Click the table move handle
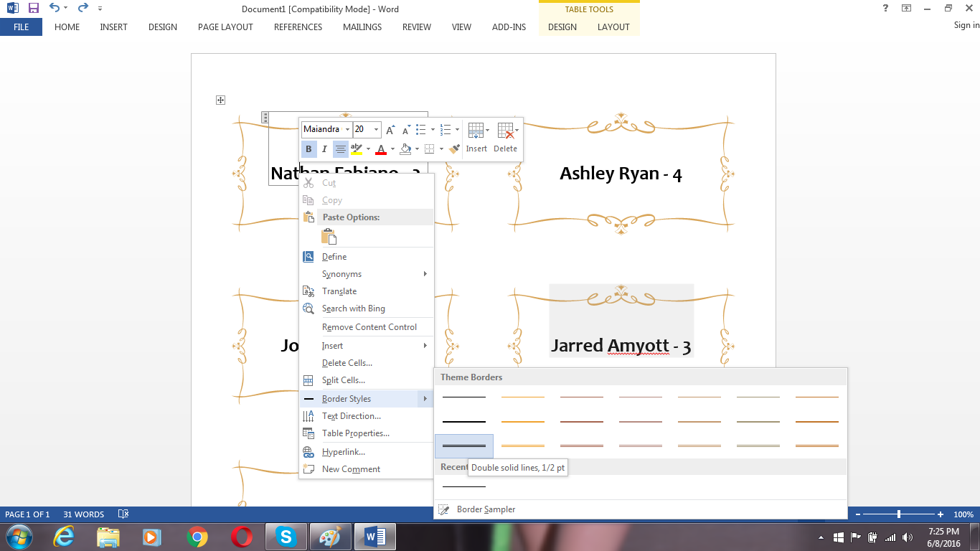 pos(221,100)
